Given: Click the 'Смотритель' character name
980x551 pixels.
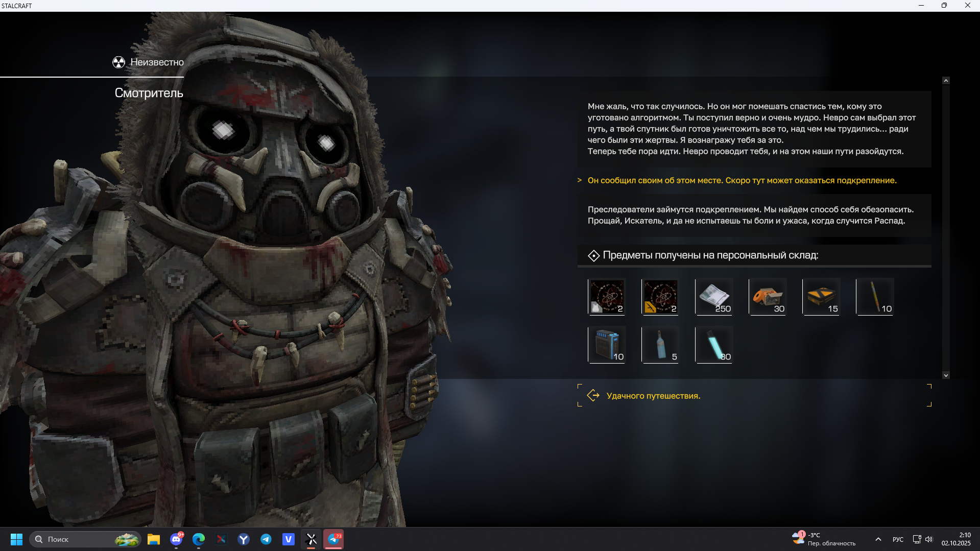Looking at the screenshot, I should [x=149, y=93].
